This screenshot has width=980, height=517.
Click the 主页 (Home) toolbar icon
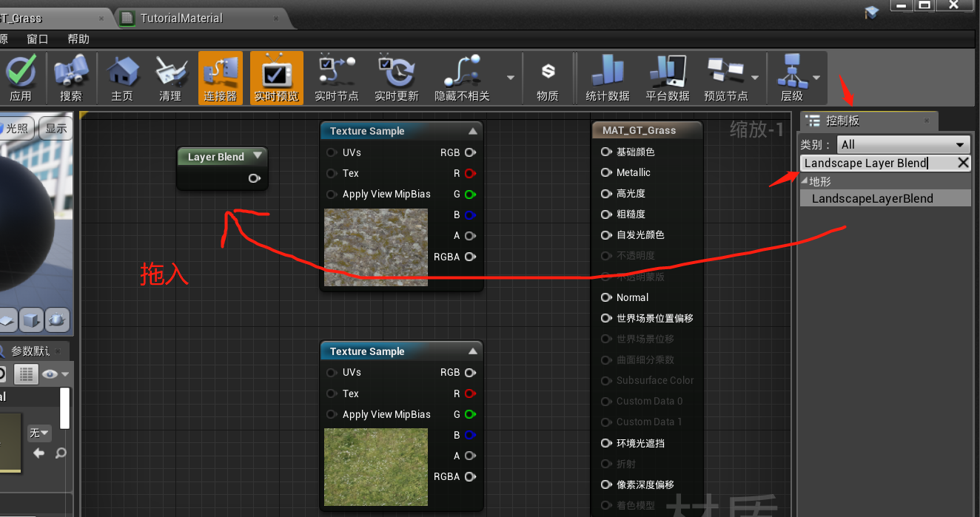(x=121, y=78)
